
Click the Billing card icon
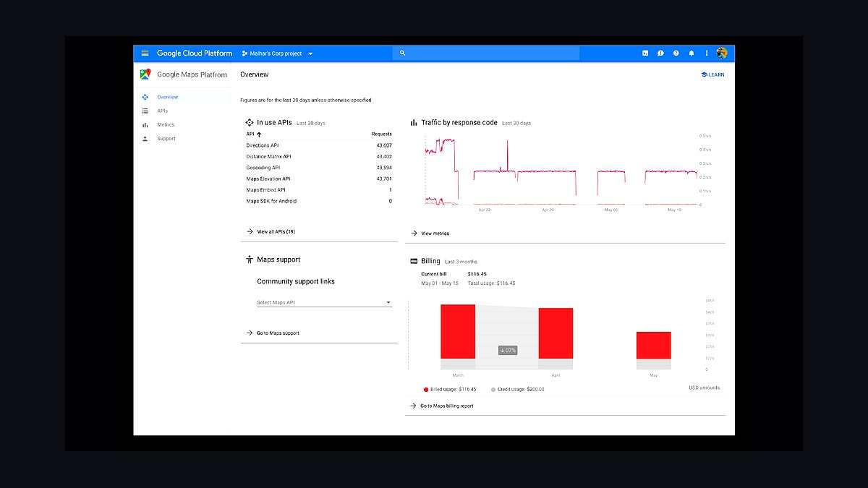point(414,261)
